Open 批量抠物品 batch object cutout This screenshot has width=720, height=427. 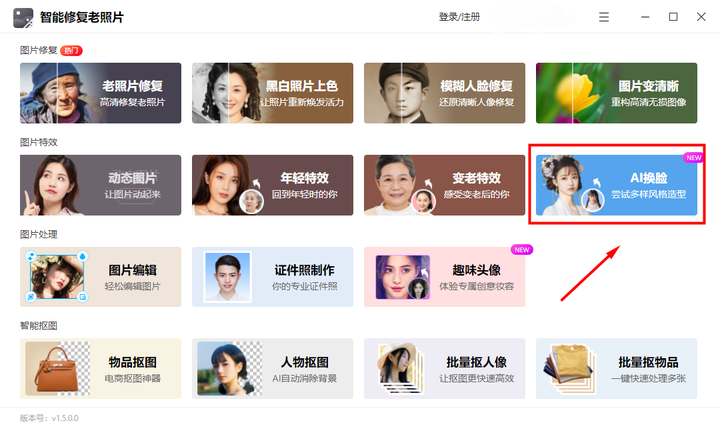tap(616, 369)
